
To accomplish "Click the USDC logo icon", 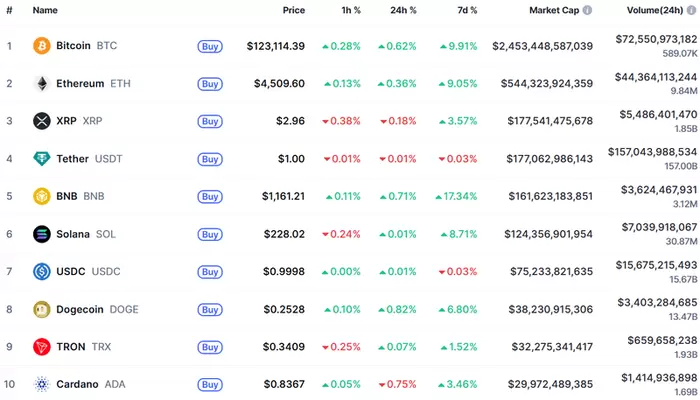I will pos(41,271).
